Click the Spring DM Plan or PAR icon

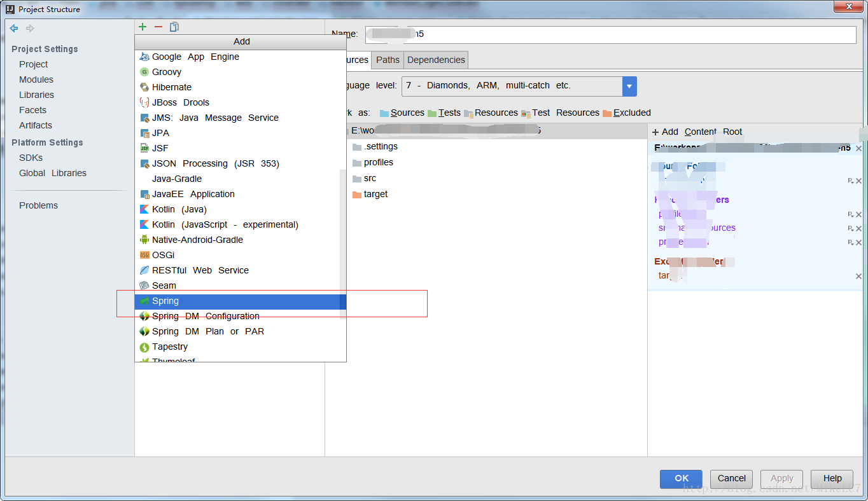144,331
